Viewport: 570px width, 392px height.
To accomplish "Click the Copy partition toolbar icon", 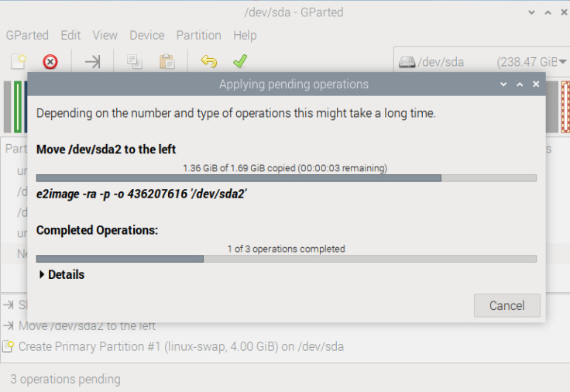I will pyautogui.click(x=135, y=61).
